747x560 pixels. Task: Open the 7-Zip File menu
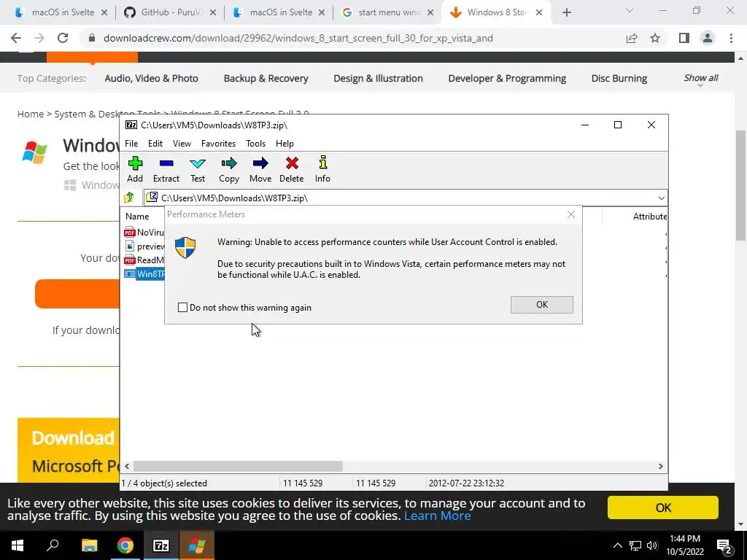(131, 144)
